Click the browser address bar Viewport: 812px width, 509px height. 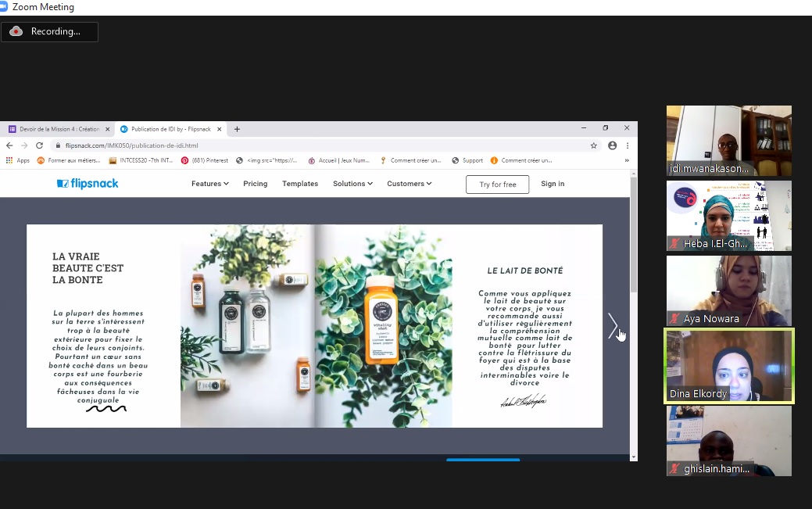[313, 145]
